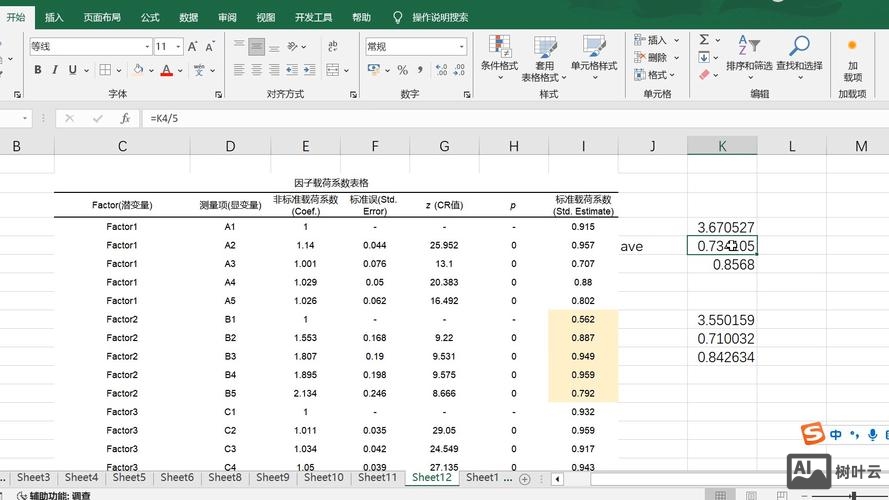Increase indent icon
Viewport: 889px width, 500px height.
click(x=310, y=70)
